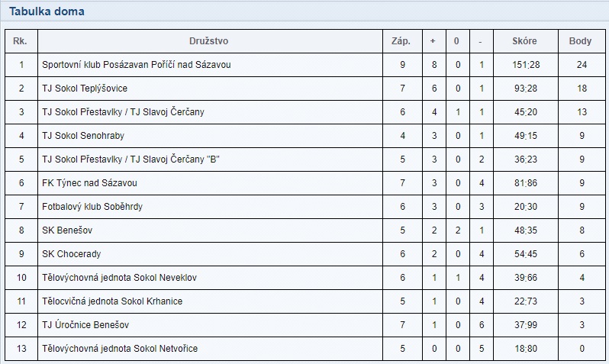This screenshot has height=364, width=609.
Task: Click the Záp. column header
Action: pos(401,41)
